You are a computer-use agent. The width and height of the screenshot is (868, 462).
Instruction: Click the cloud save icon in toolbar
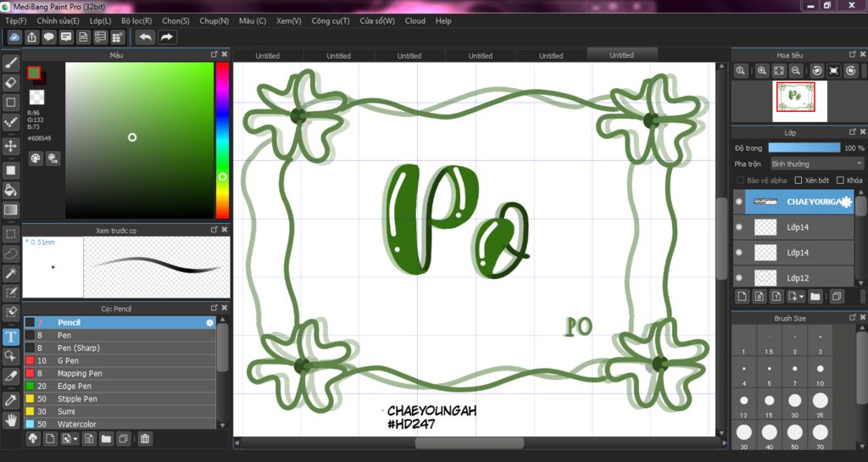coord(14,37)
